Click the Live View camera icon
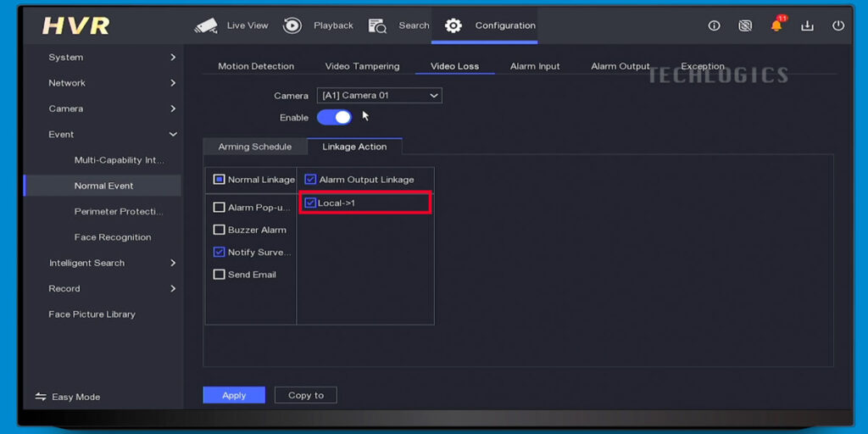The height and width of the screenshot is (434, 868). [x=206, y=25]
